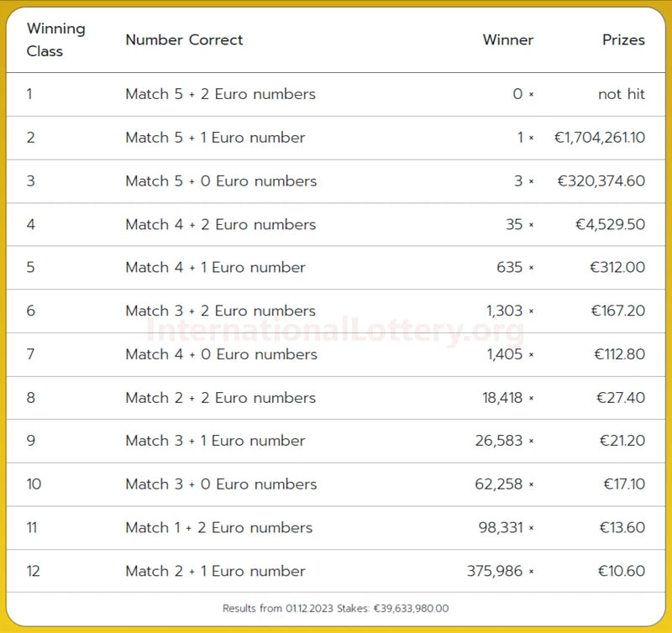Select the 635 winners count
This screenshot has width=672, height=633.
[x=509, y=267]
